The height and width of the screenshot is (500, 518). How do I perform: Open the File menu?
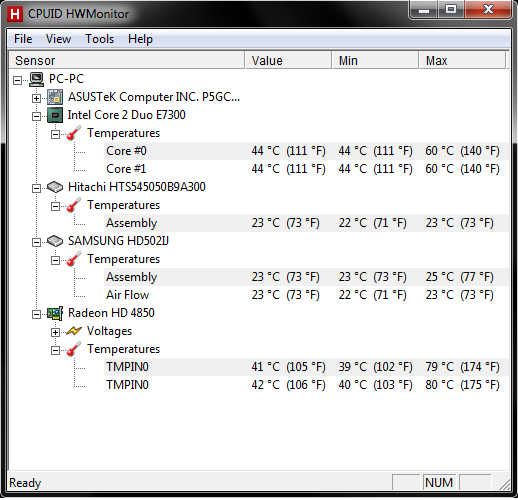[23, 39]
